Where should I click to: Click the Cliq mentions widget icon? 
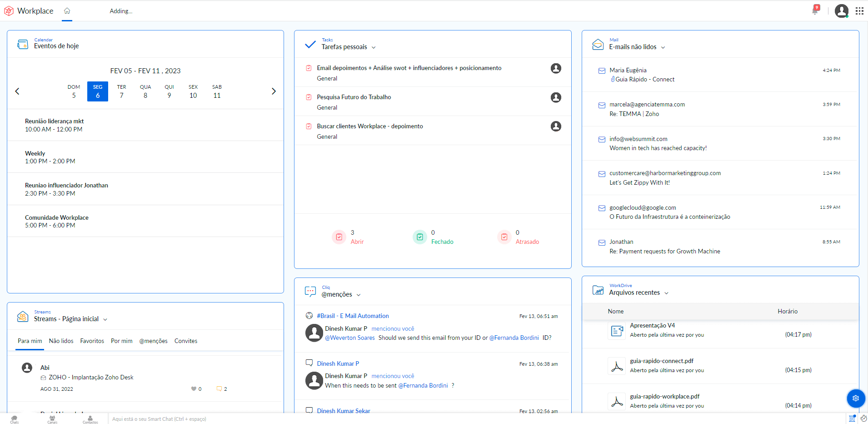310,292
